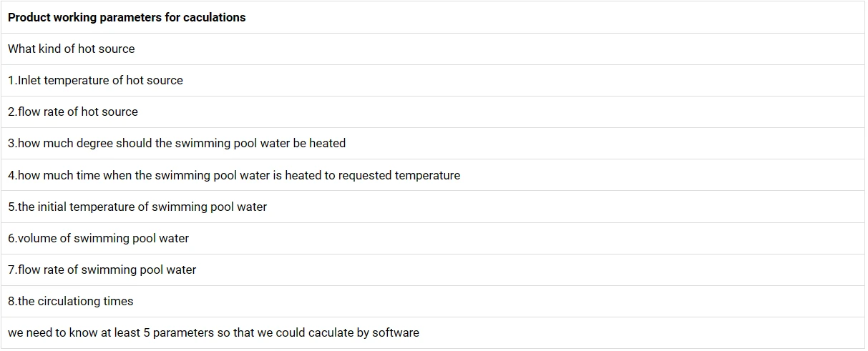
Task: Click the number '6.' before volume
Action: coord(13,238)
